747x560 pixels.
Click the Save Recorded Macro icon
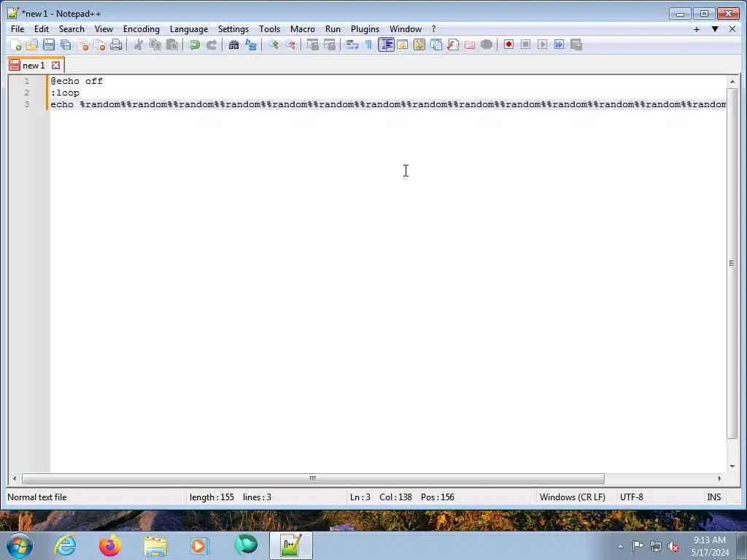(576, 44)
